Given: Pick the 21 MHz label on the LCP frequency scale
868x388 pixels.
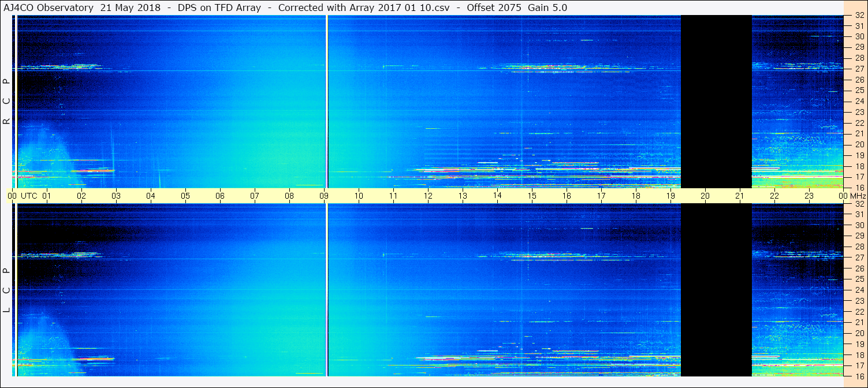Looking at the screenshot, I should [x=859, y=322].
